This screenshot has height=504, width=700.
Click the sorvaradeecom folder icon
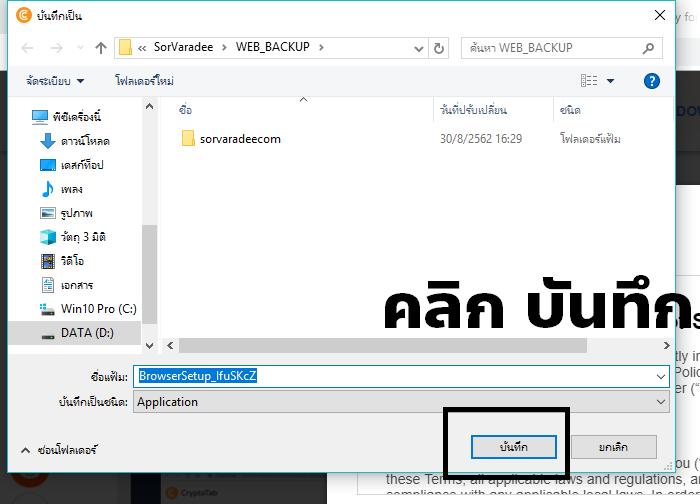pyautogui.click(x=188, y=138)
